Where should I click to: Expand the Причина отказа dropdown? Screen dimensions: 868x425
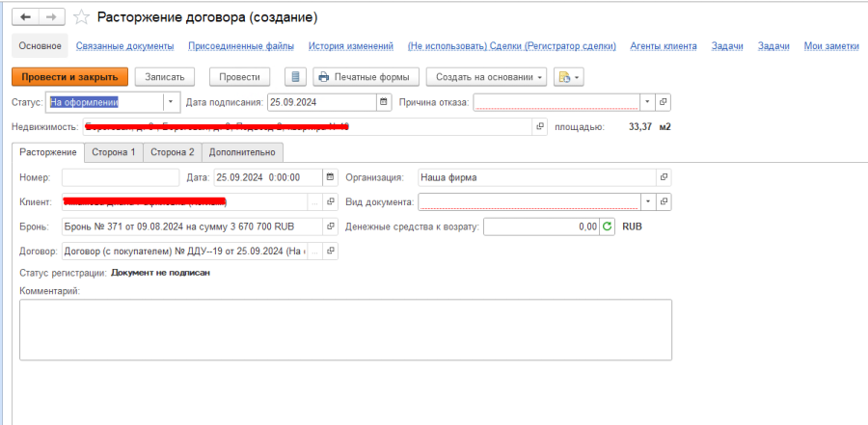point(647,101)
